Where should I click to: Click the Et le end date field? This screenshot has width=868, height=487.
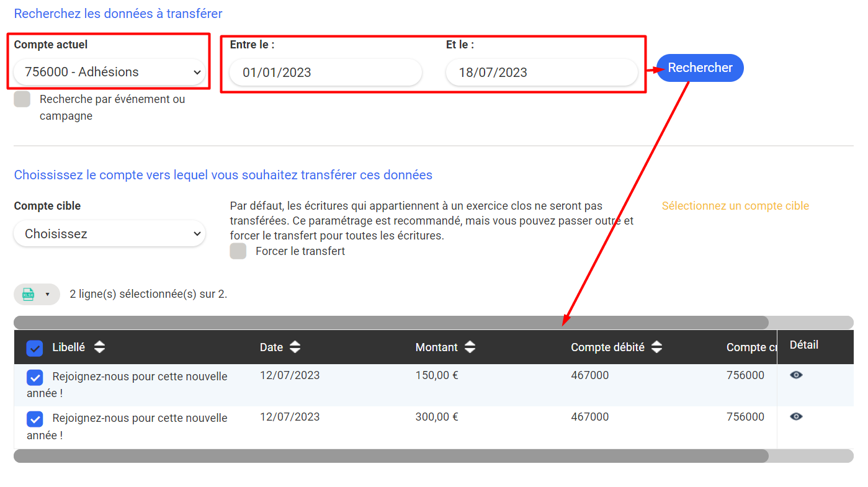point(541,73)
